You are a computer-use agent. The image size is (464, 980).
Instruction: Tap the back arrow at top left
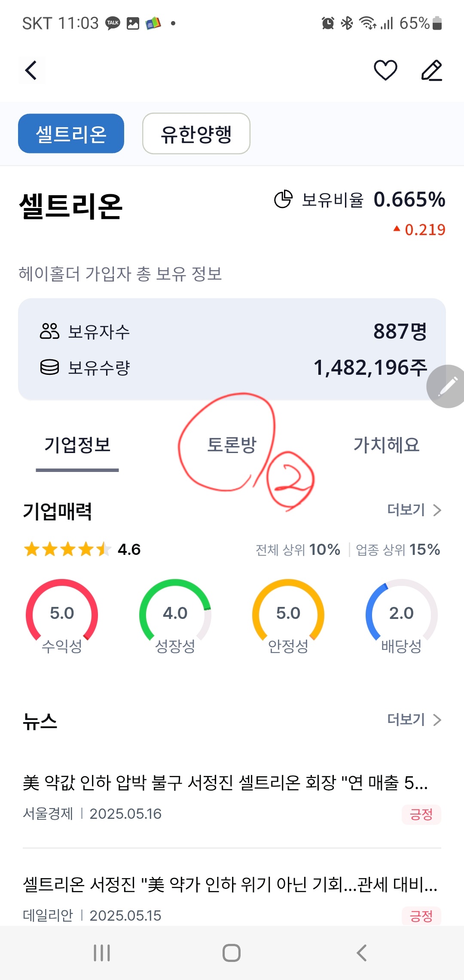31,70
